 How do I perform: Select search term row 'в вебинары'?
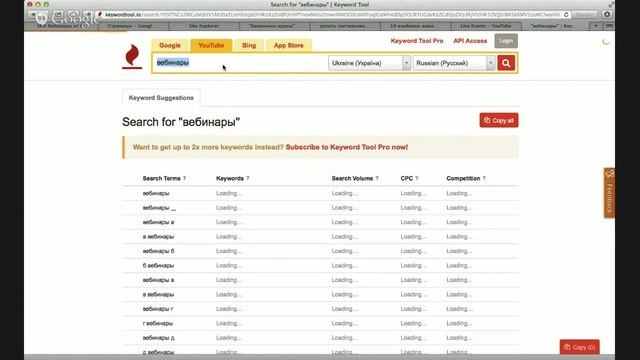coord(320,295)
